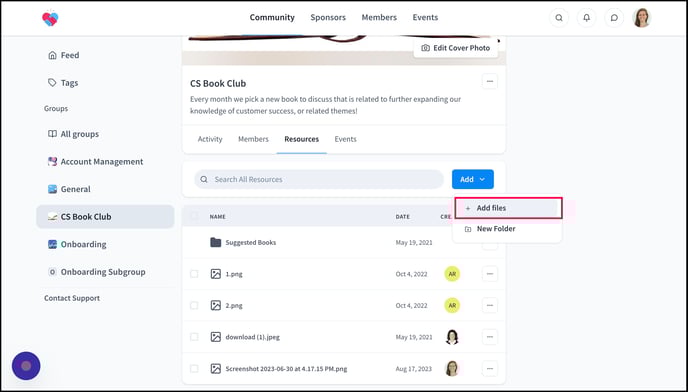Open messages chat bubble icon
This screenshot has height=392, width=688.
(x=614, y=18)
